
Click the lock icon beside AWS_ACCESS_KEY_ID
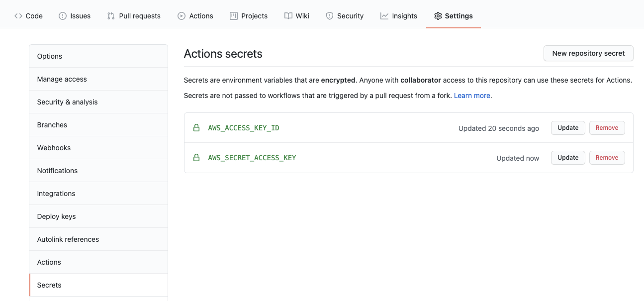(x=196, y=128)
